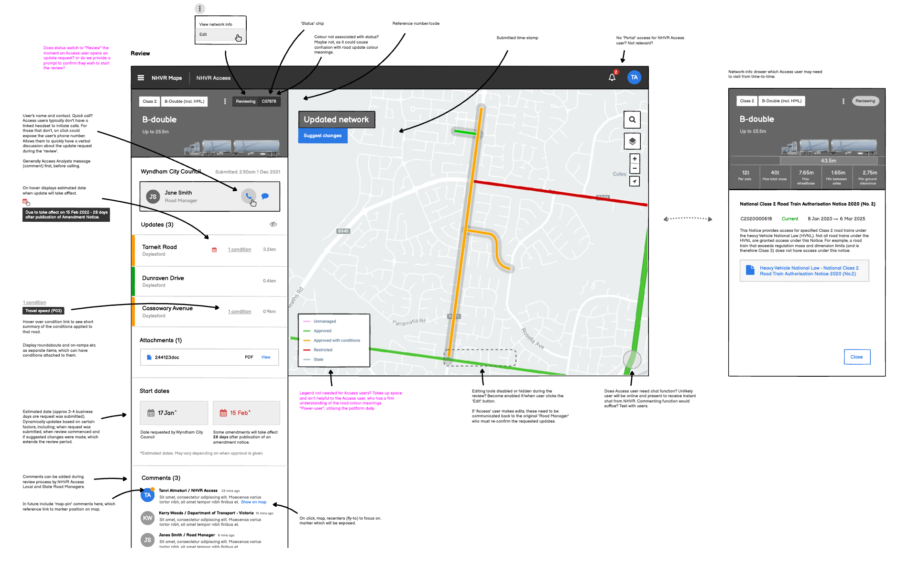This screenshot has width=921, height=588.
Task: Zoom in the map with plus button
Action: click(635, 159)
